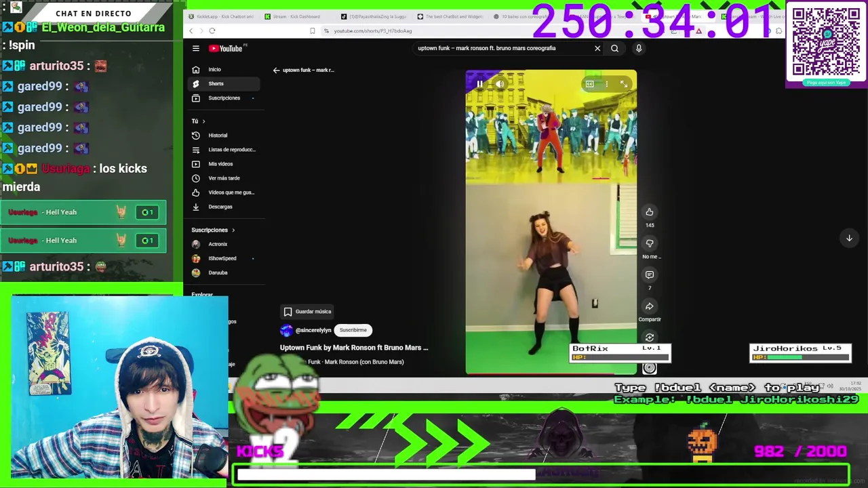Switch to The best ChatBot and Widgets tab
868x488 pixels.
450,16
